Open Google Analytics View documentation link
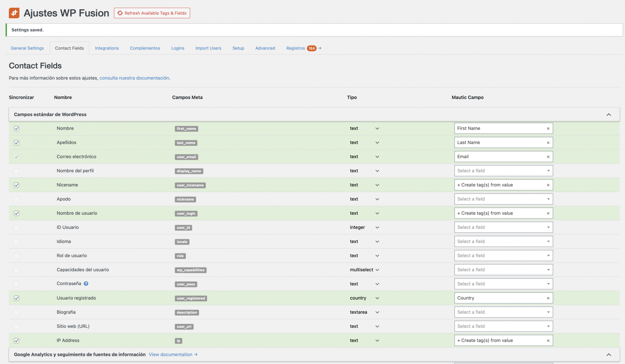This screenshot has height=364, width=625. pyautogui.click(x=173, y=355)
